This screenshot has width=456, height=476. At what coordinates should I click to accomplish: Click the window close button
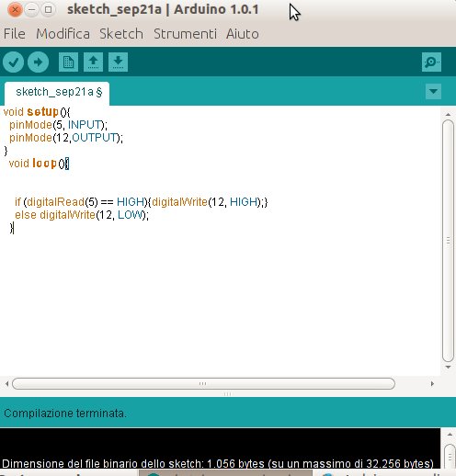[x=15, y=10]
